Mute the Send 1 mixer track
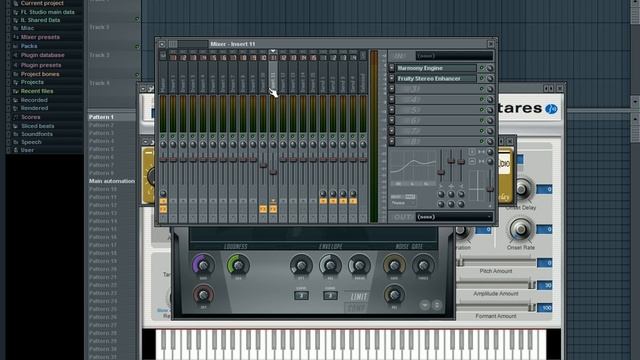 click(x=323, y=136)
